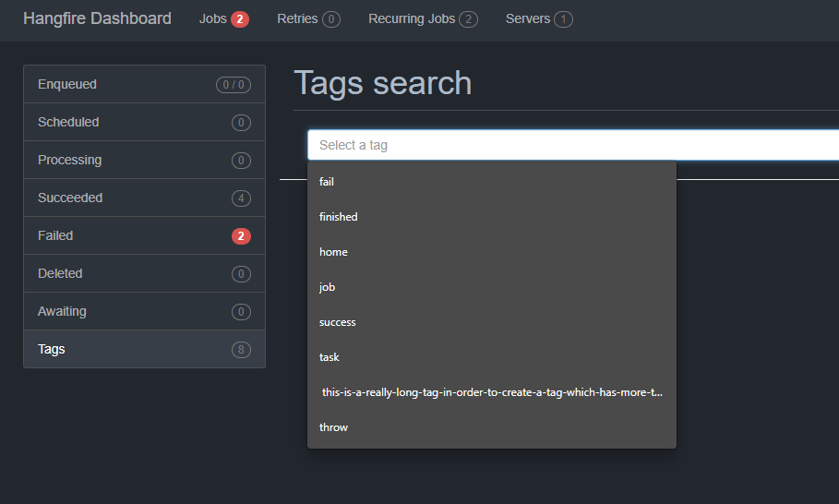This screenshot has width=839, height=504.
Task: Pick the 'task' tag option
Action: point(492,357)
